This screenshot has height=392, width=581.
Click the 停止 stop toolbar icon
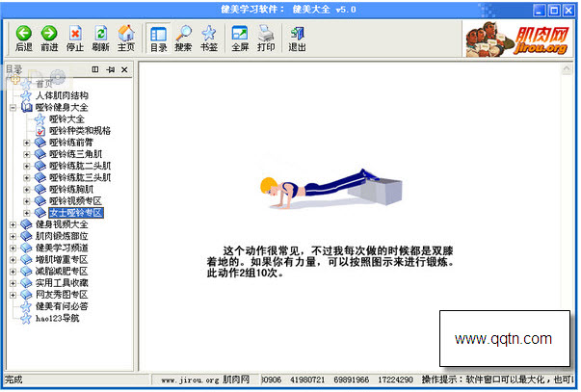(x=75, y=34)
